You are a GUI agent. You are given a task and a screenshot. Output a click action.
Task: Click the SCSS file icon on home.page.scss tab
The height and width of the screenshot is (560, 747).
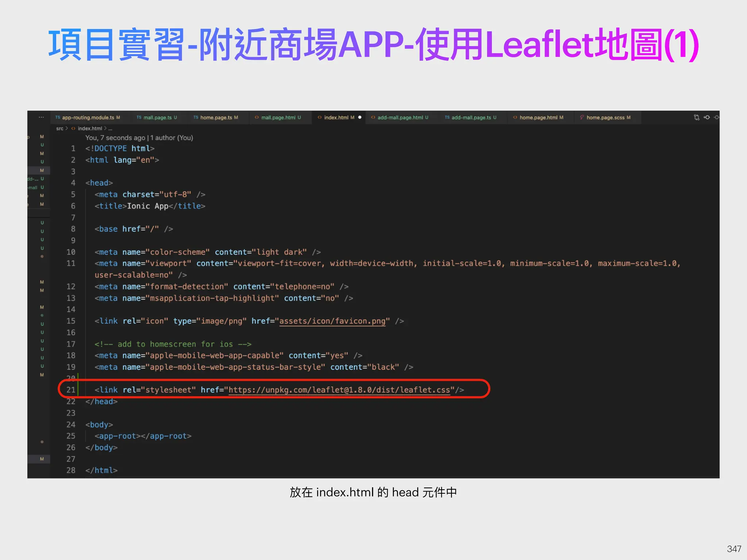tap(582, 117)
